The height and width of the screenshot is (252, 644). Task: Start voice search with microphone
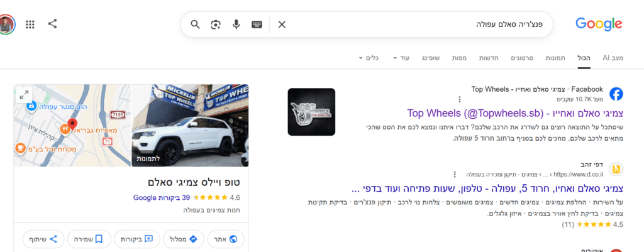[236, 25]
